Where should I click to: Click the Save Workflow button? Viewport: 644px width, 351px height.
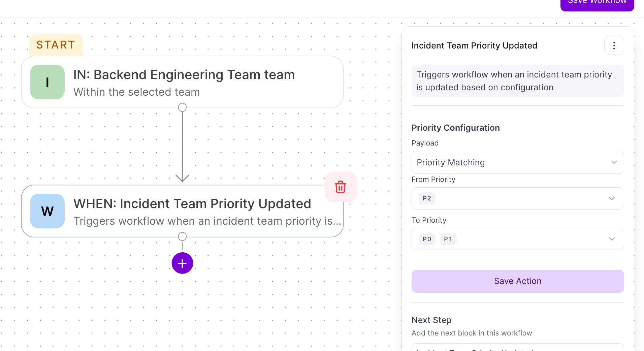click(x=597, y=3)
